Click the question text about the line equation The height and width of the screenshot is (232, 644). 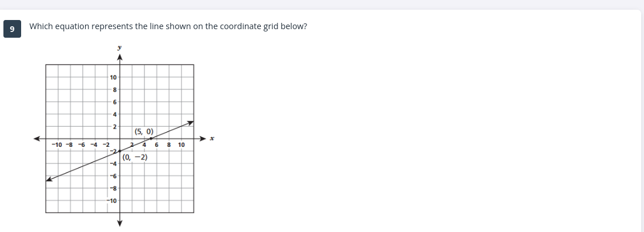168,26
